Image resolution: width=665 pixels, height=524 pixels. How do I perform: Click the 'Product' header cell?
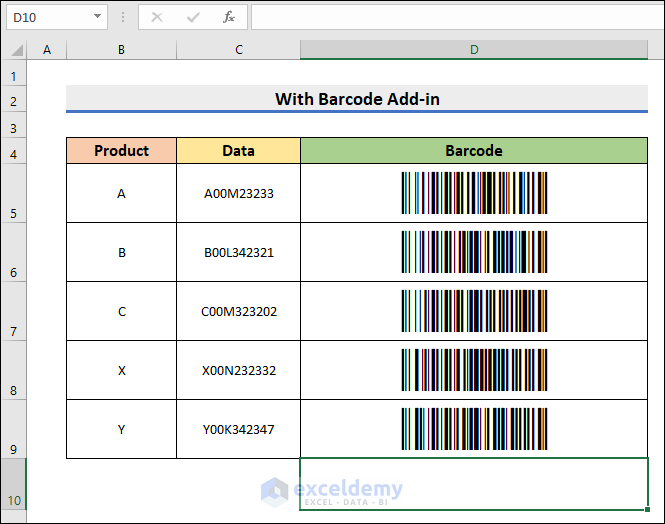(121, 151)
